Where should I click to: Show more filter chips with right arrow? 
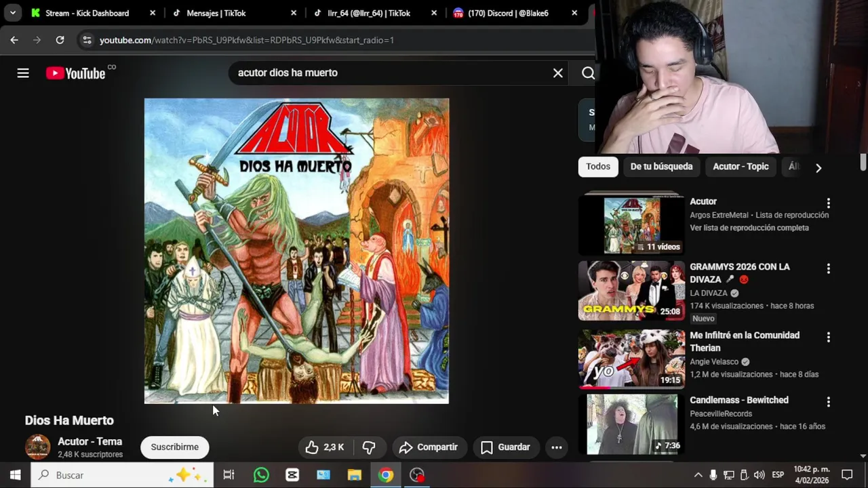point(818,167)
